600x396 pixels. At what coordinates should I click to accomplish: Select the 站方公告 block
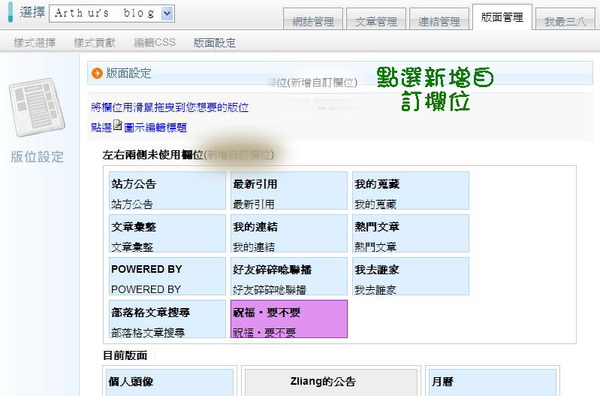coord(167,191)
